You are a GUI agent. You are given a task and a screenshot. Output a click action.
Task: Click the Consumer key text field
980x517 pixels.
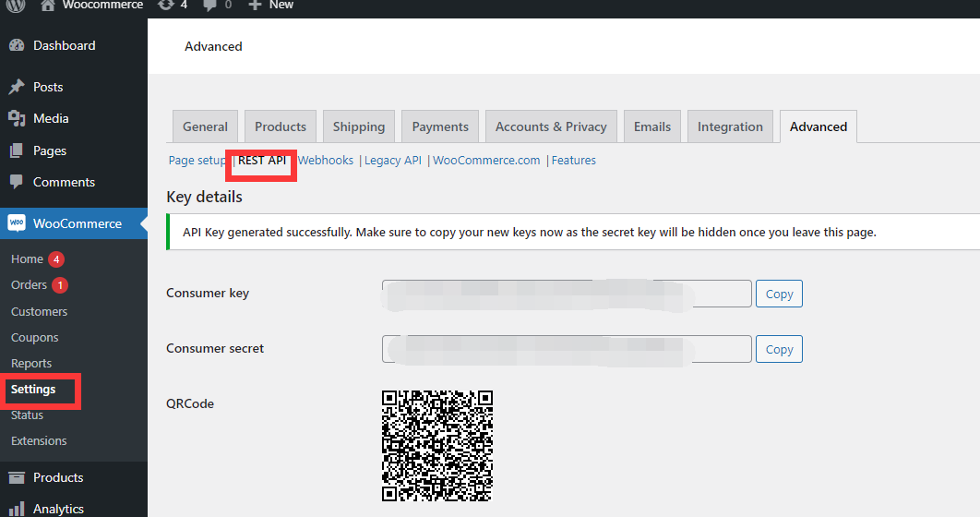click(x=567, y=294)
